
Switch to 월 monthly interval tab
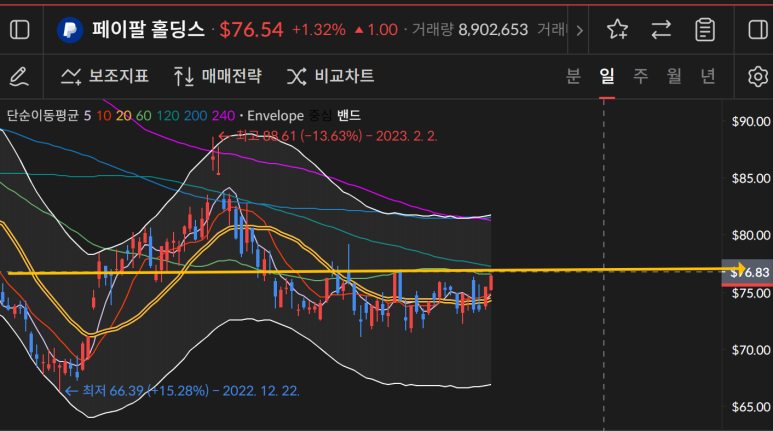[x=674, y=76]
